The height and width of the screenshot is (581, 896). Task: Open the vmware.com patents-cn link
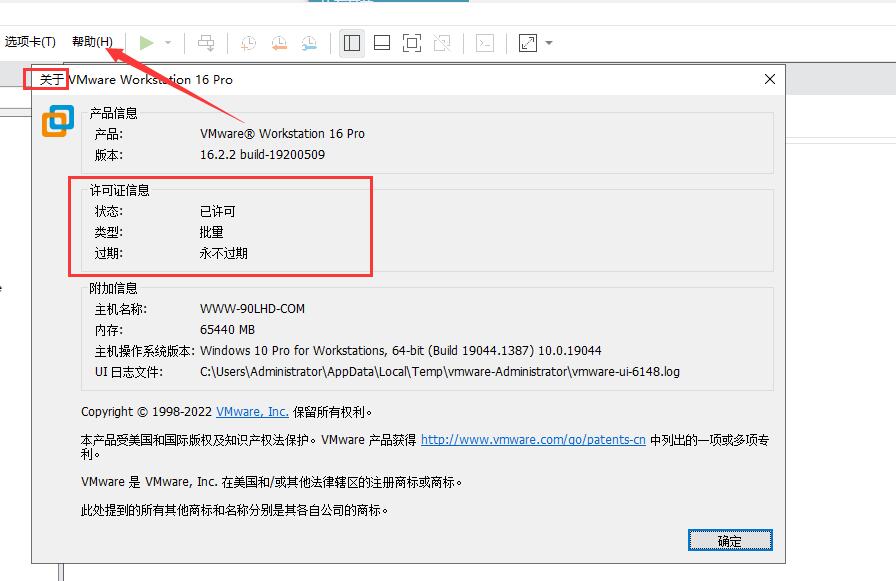533,440
